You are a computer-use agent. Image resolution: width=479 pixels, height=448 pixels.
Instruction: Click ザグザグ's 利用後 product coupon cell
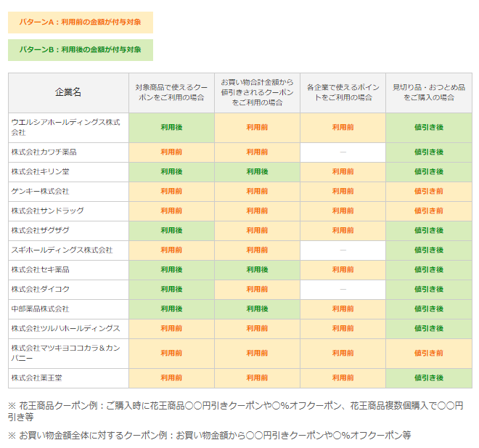click(172, 230)
